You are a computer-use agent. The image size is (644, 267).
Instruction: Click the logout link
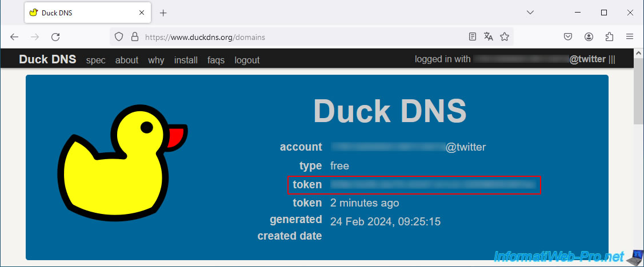247,60
